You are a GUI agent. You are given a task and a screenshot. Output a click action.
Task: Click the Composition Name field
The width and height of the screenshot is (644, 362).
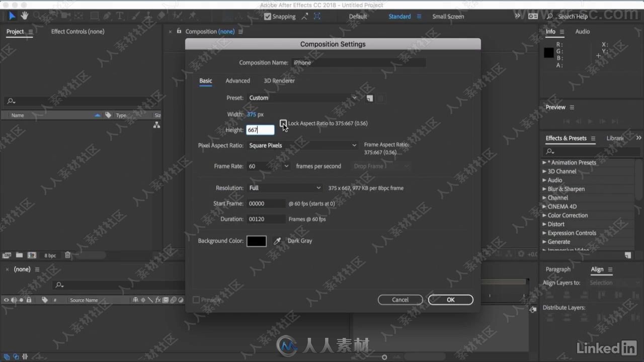coord(358,63)
